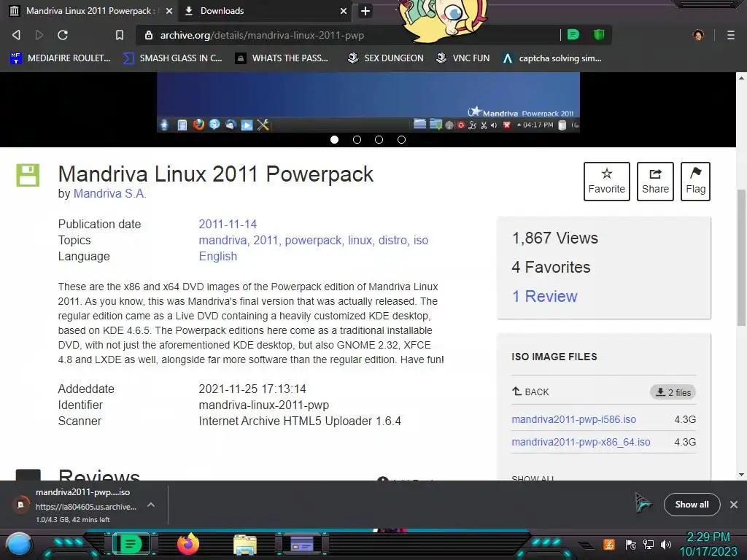Click the network tray icon
Viewport: 747px width, 560px height.
pos(649,545)
